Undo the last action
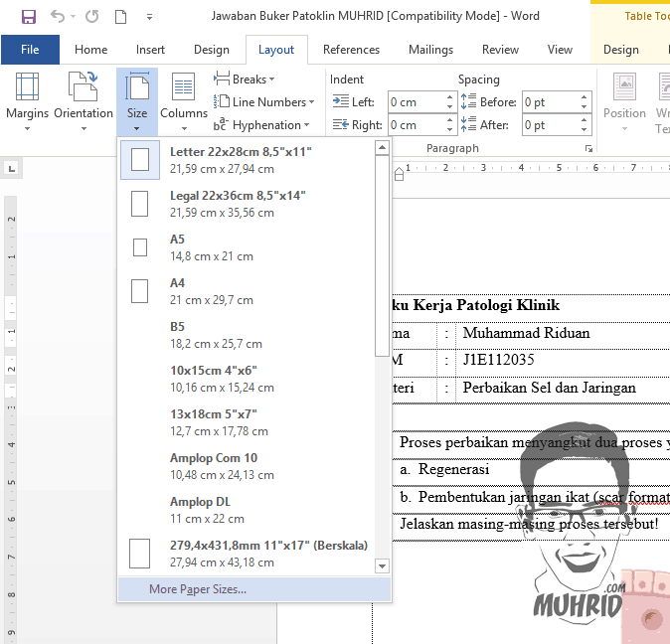 (x=58, y=17)
